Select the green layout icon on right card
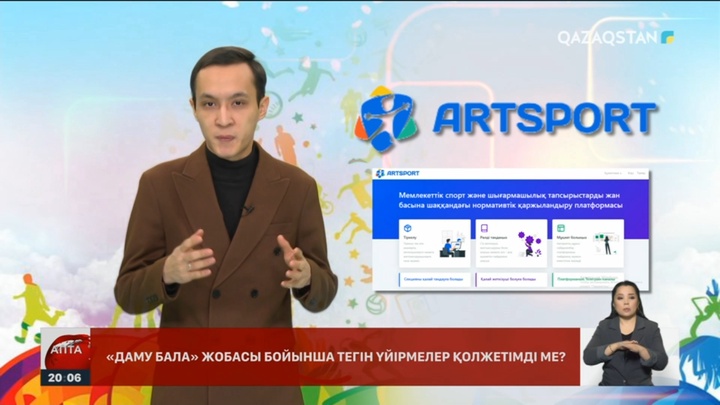This screenshot has width=720, height=405. point(561,228)
